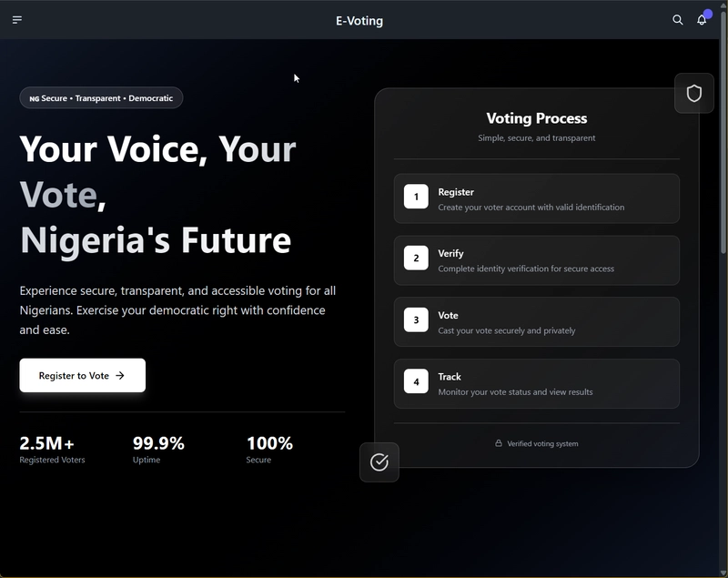Click the step 3 number badge
The height and width of the screenshot is (578, 728).
click(x=416, y=319)
